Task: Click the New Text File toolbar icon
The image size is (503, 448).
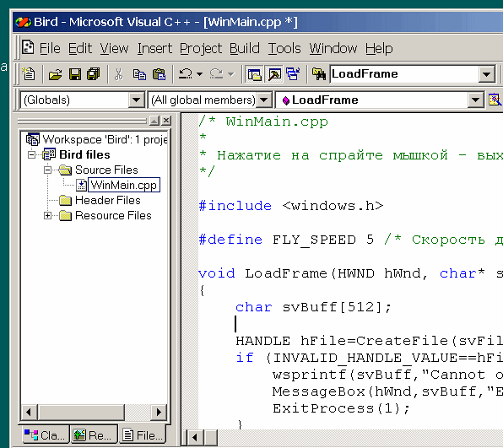Action: tap(29, 74)
